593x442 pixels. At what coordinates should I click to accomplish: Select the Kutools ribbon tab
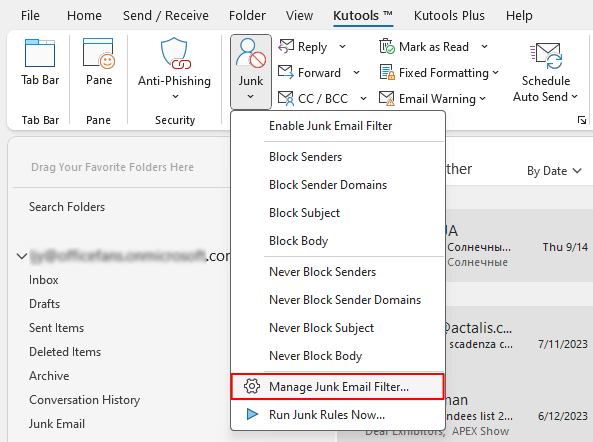pos(363,16)
